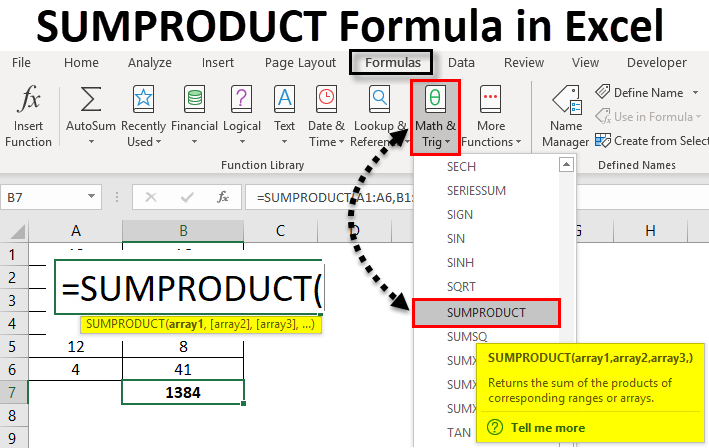Switch to the Home tab
709x448 pixels.
tap(81, 62)
